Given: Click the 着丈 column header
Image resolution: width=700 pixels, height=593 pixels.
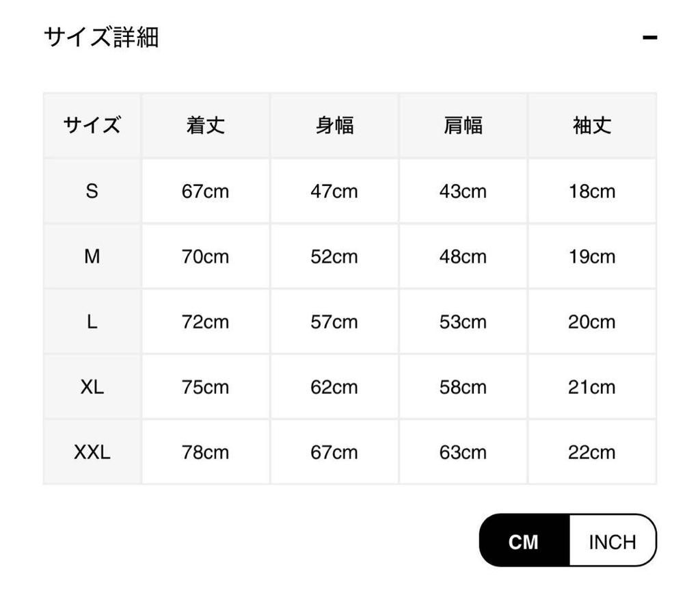Looking at the screenshot, I should [x=205, y=126].
